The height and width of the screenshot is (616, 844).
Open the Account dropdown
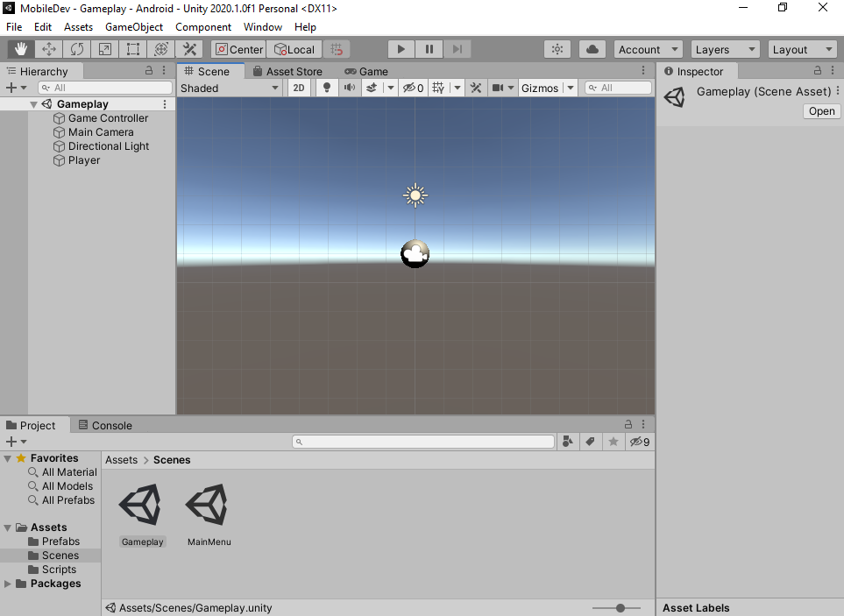[x=648, y=49]
